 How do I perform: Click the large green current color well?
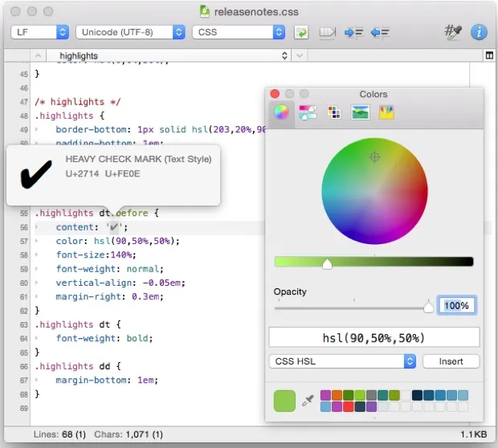point(284,401)
